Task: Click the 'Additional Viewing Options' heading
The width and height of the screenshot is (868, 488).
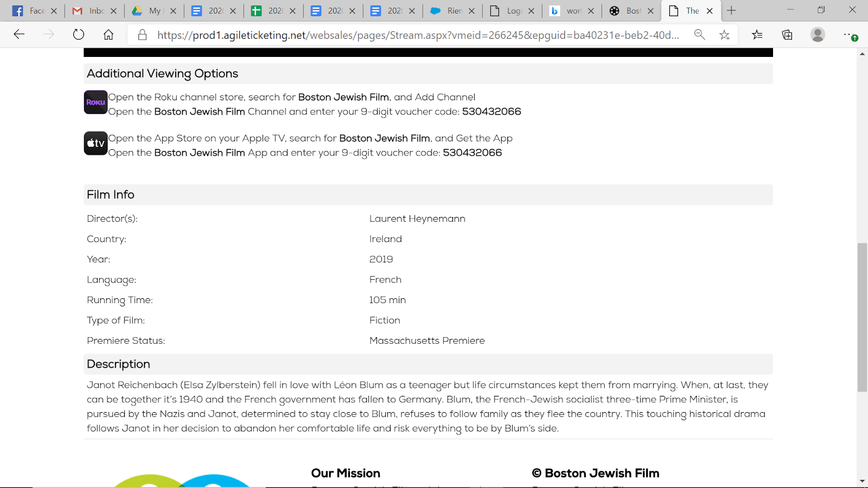Action: (162, 74)
